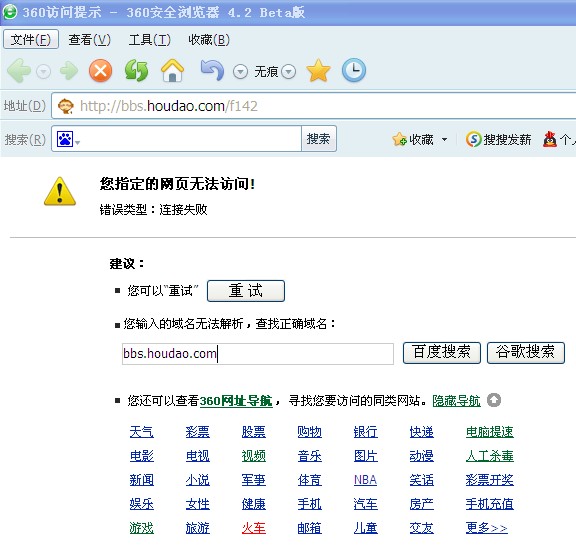This screenshot has width=576, height=547.
Task: Click the 重试 retry button
Action: 246,291
